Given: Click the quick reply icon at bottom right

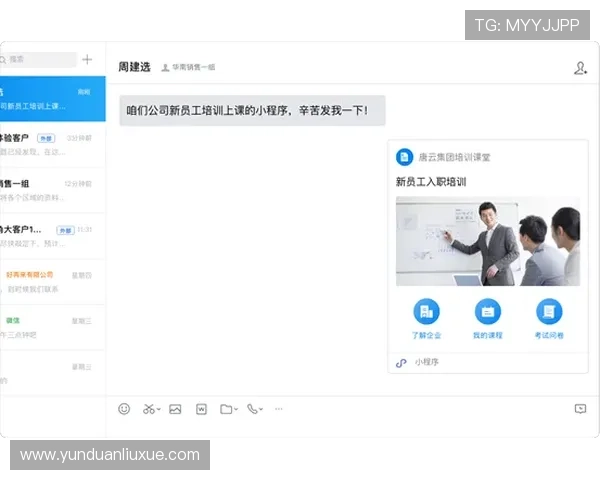Looking at the screenshot, I should [580, 409].
